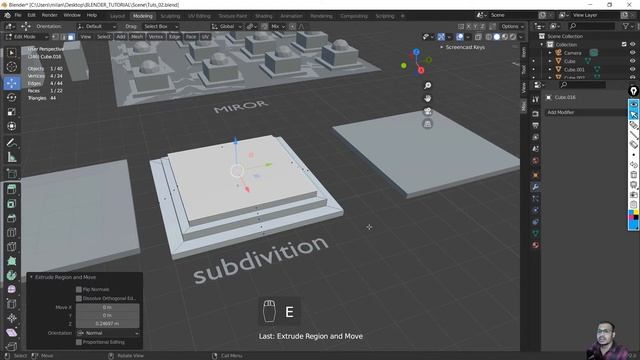Select the Shrink/Fatten tool
Screen dimensions: 640x360
(11, 318)
